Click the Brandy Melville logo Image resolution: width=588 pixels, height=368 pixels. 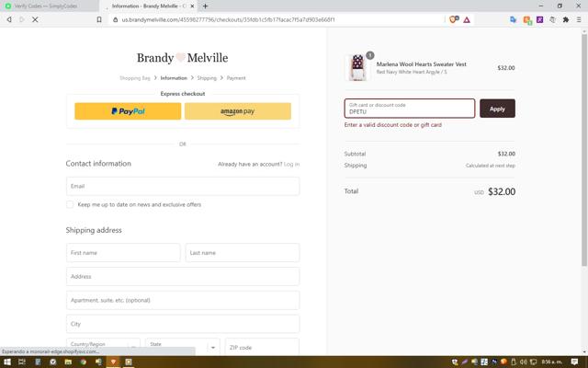(182, 57)
